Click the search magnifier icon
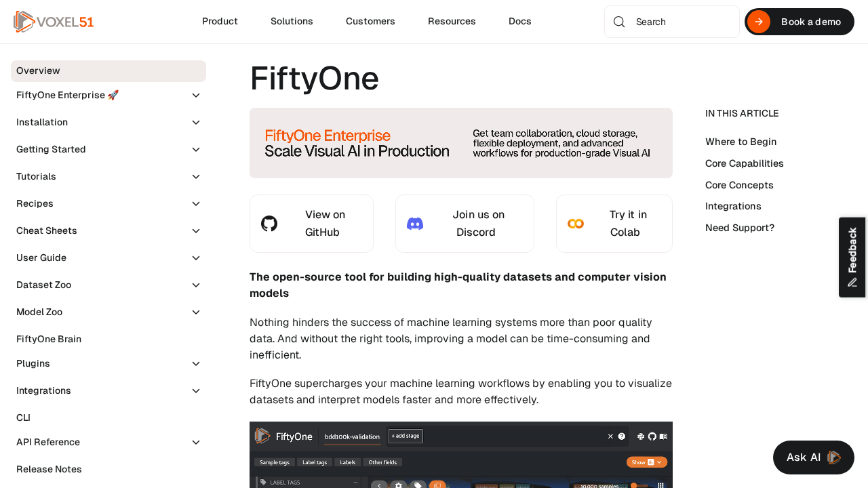 coord(618,21)
